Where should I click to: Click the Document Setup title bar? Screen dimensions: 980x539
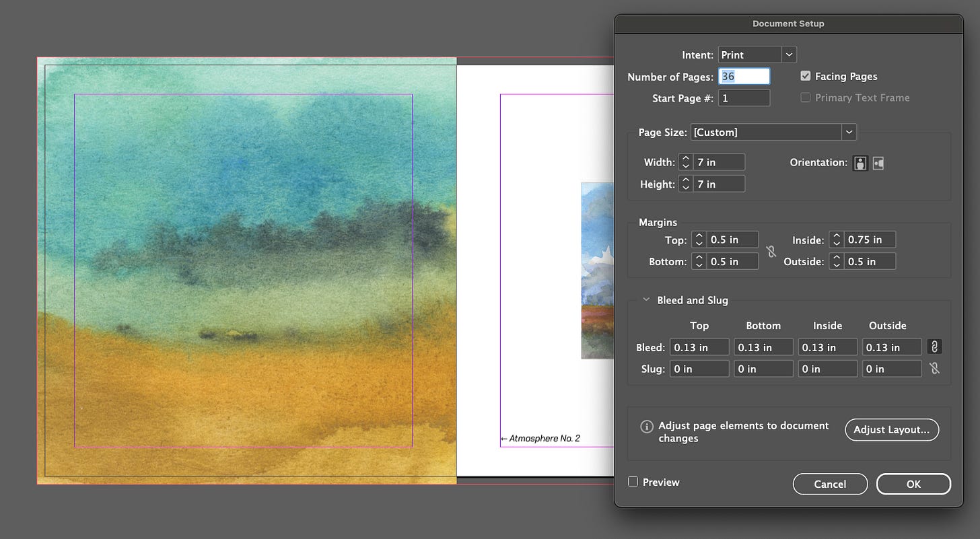point(788,24)
